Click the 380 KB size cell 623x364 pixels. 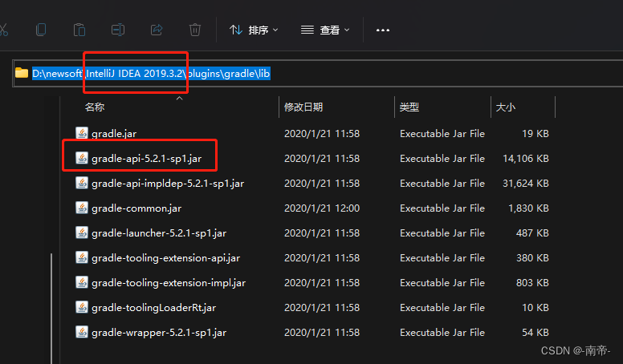(x=532, y=258)
